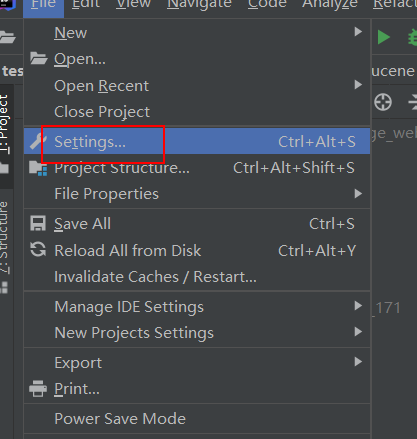The image size is (417, 439).
Task: Click the green Run triangle icon
Action: click(384, 37)
